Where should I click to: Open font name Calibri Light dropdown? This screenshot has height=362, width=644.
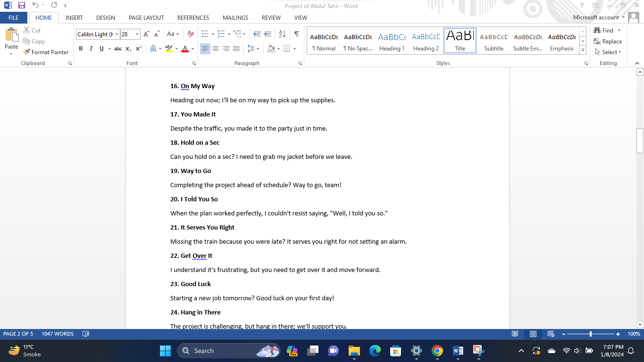117,34
